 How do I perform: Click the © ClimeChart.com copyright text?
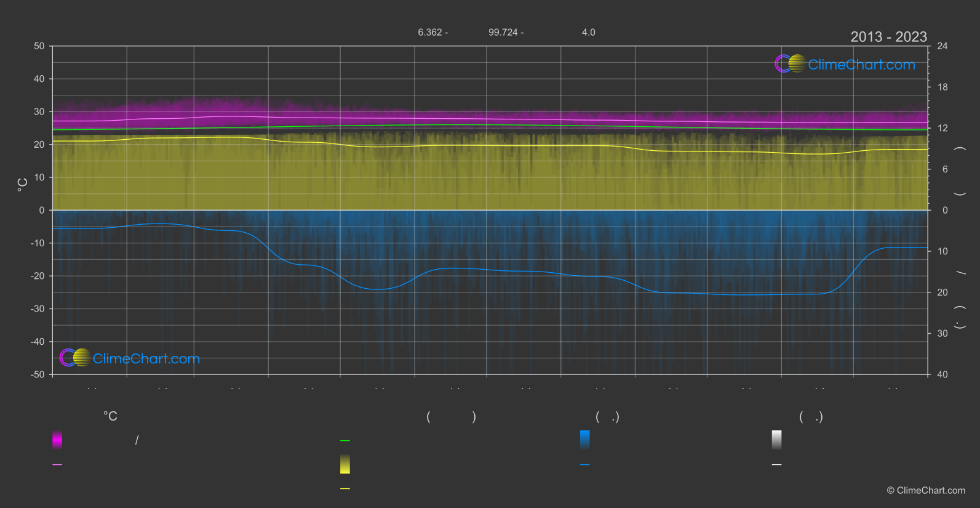coord(926,490)
